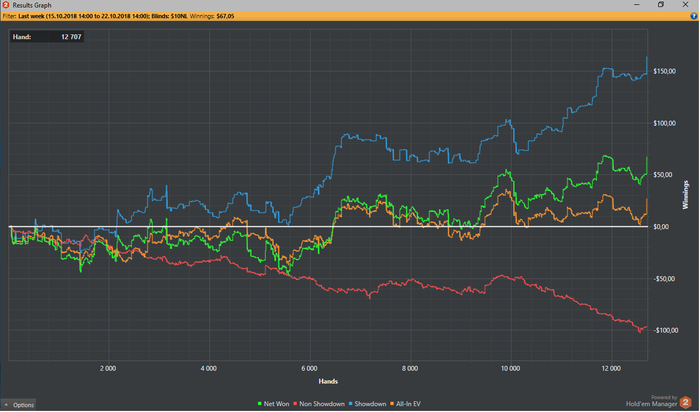The height and width of the screenshot is (412, 700).
Task: Close the Results Graph window
Action: pyautogui.click(x=685, y=5)
